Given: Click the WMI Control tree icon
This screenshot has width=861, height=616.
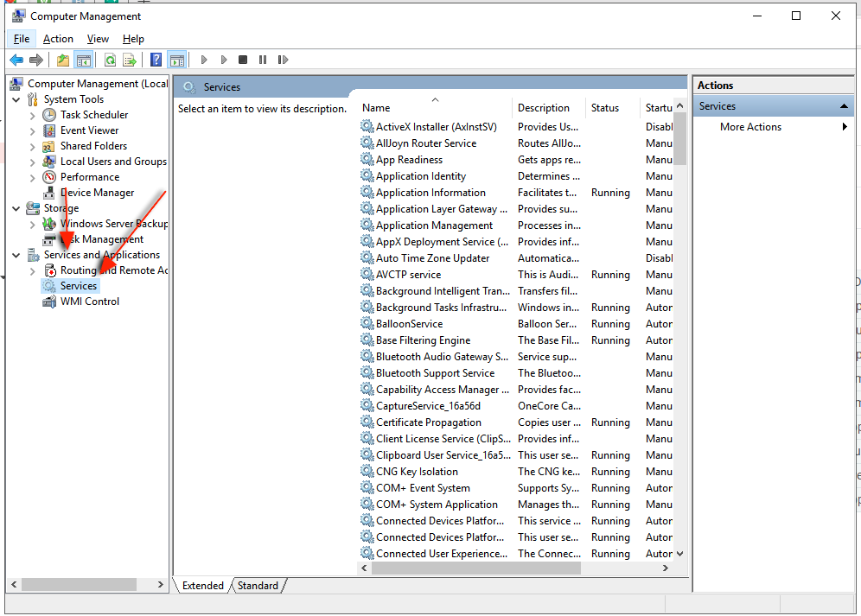Looking at the screenshot, I should pyautogui.click(x=49, y=302).
